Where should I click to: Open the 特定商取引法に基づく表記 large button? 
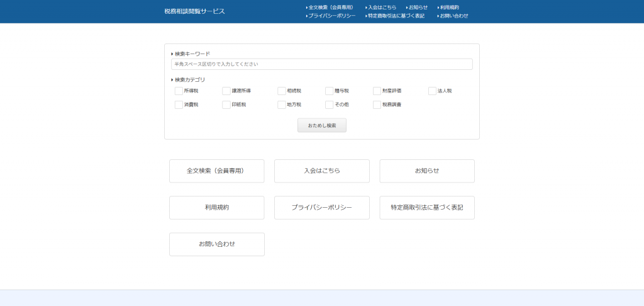pyautogui.click(x=427, y=208)
